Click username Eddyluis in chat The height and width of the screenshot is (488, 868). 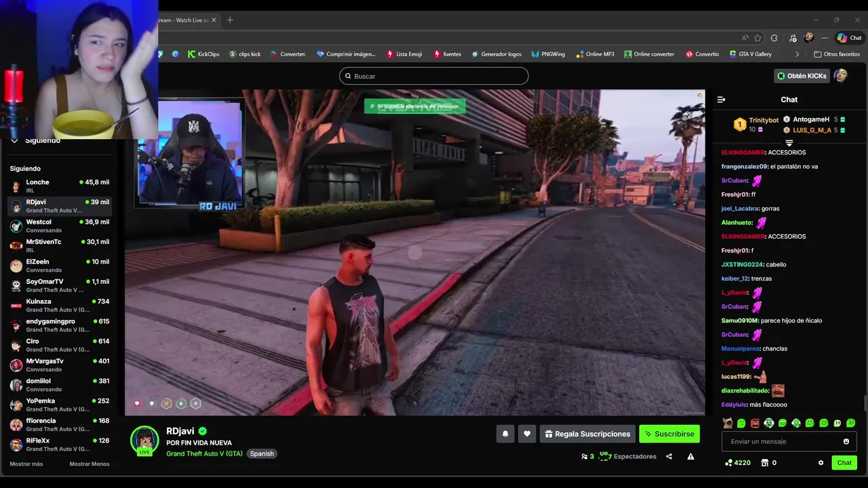tap(734, 405)
